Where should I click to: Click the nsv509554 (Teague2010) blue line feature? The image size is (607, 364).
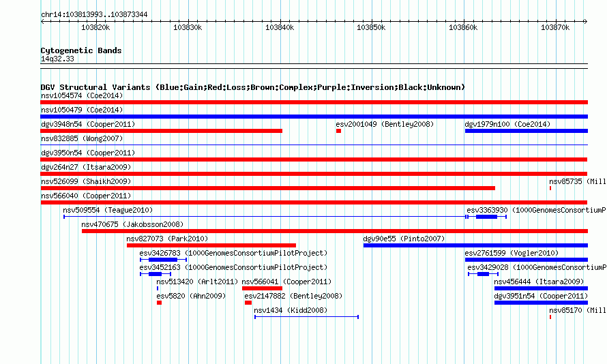pos(265,217)
